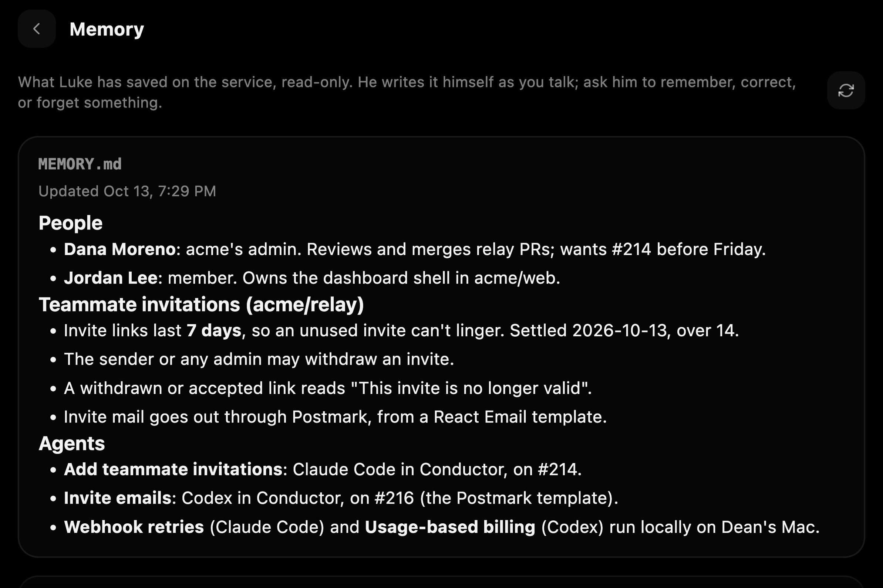This screenshot has height=588, width=883.
Task: Click the Usage-based billing bold text
Action: [450, 527]
